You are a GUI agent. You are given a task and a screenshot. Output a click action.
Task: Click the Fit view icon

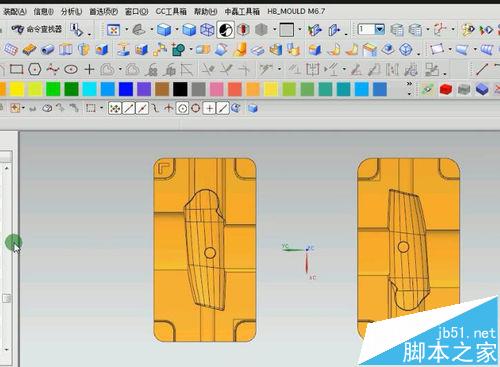coord(114,30)
